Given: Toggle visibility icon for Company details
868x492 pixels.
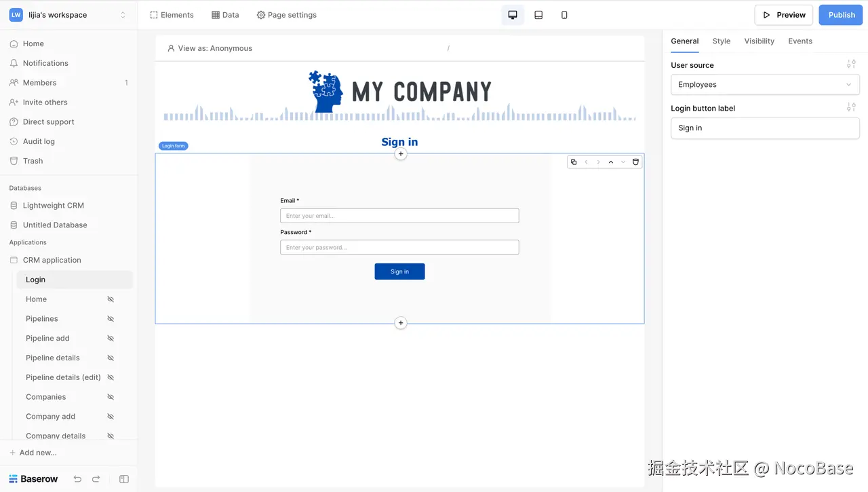Looking at the screenshot, I should (x=111, y=436).
